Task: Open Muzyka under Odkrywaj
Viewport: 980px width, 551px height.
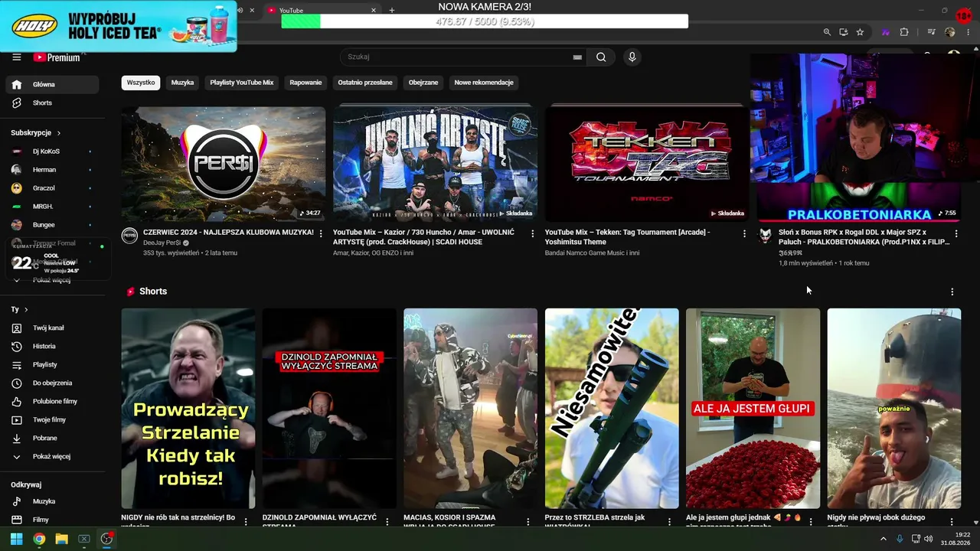Action: click(x=52, y=501)
